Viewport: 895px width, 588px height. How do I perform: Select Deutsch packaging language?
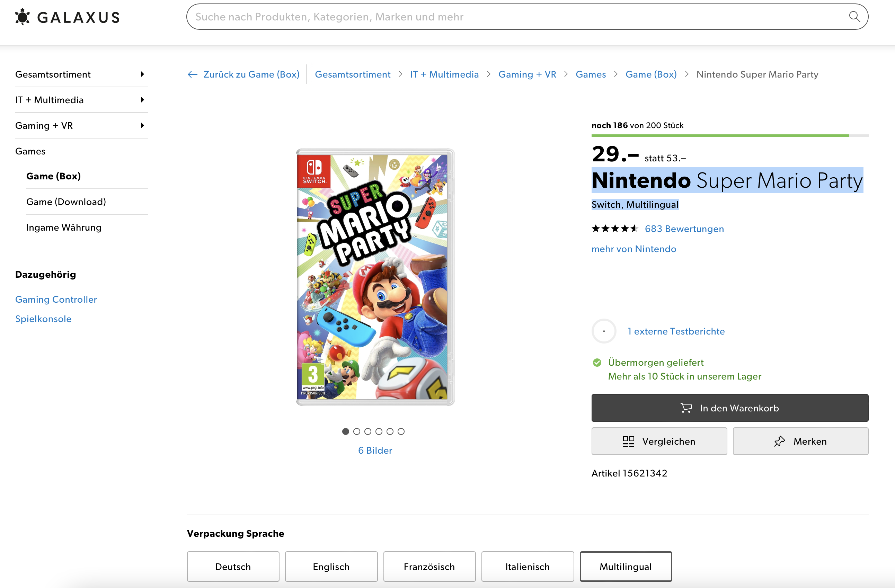coord(233,566)
